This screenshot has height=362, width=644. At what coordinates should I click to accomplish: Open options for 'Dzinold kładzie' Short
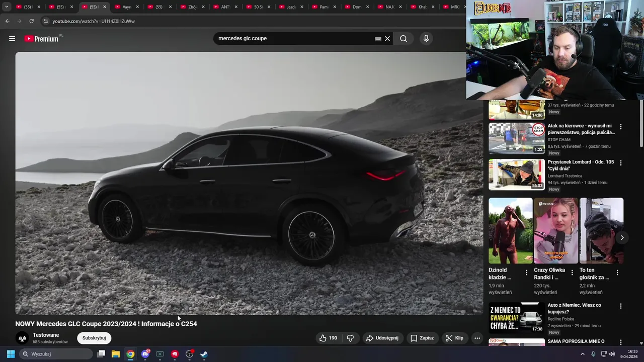click(526, 273)
